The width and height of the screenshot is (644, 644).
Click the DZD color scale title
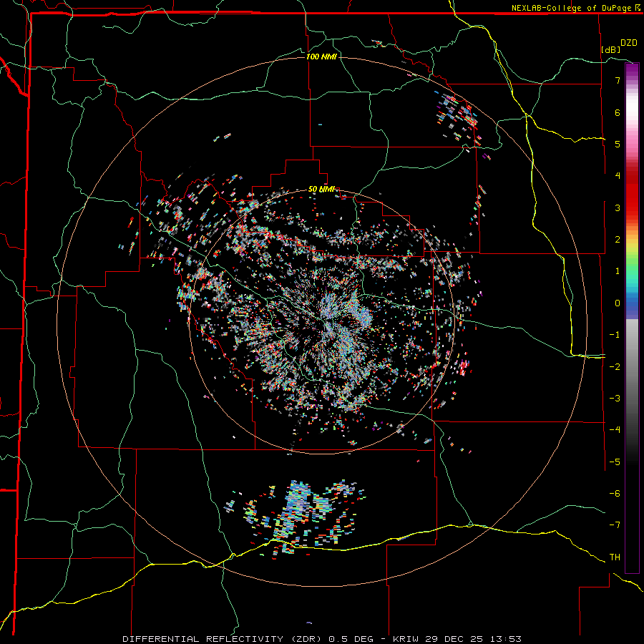[629, 43]
